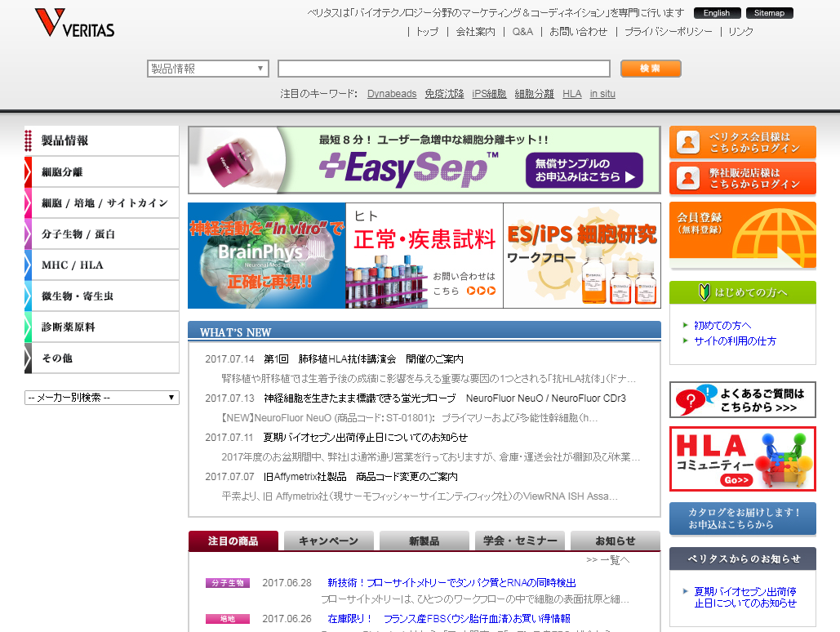The image size is (840, 632).
Task: View the プライバシーポリシー page
Action: 668,32
